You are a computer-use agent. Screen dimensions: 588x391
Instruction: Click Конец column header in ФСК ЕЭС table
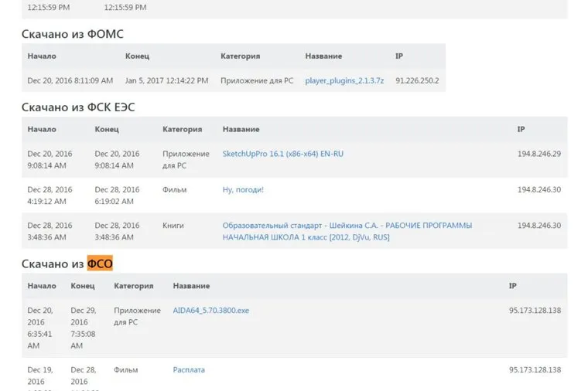pyautogui.click(x=108, y=130)
